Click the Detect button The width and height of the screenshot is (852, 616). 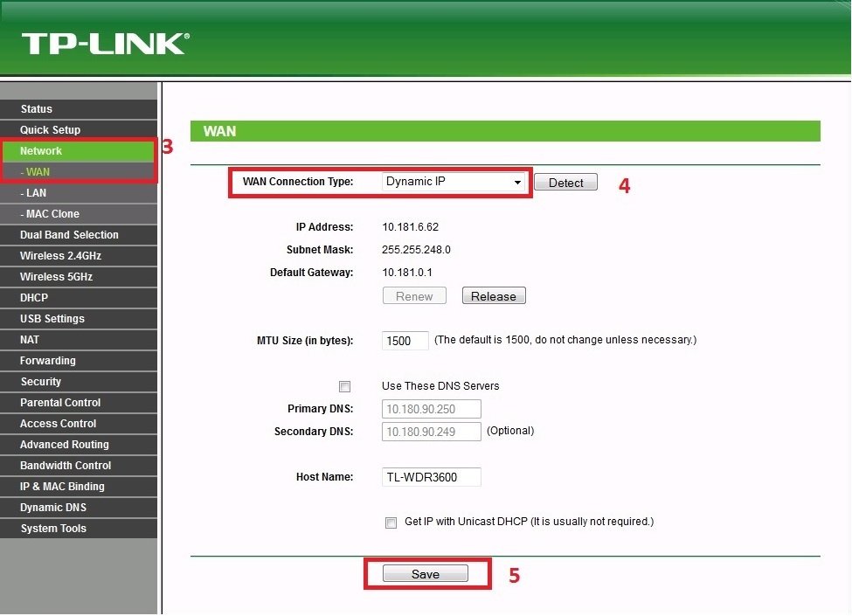(565, 183)
